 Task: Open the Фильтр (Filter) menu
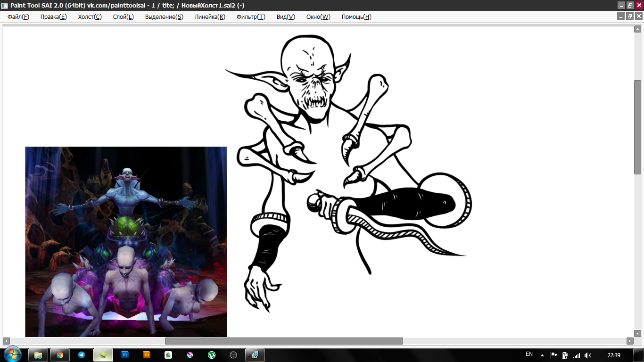(x=251, y=17)
